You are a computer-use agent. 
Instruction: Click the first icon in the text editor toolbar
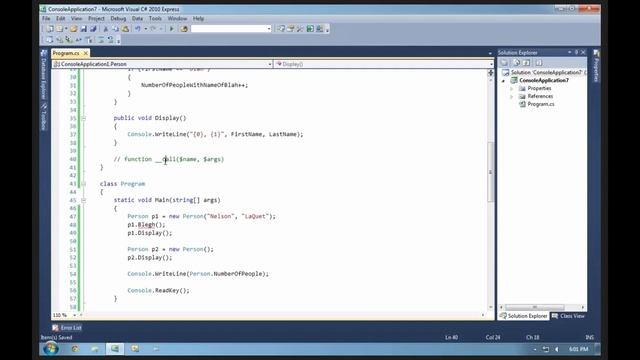tap(49, 40)
